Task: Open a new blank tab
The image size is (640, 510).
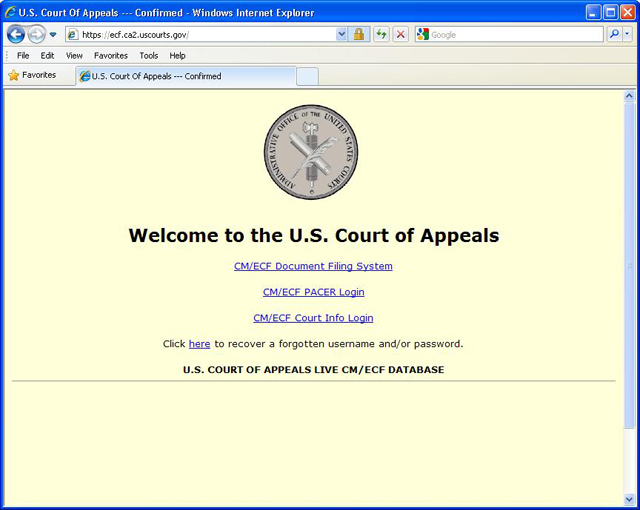Action: (307, 77)
